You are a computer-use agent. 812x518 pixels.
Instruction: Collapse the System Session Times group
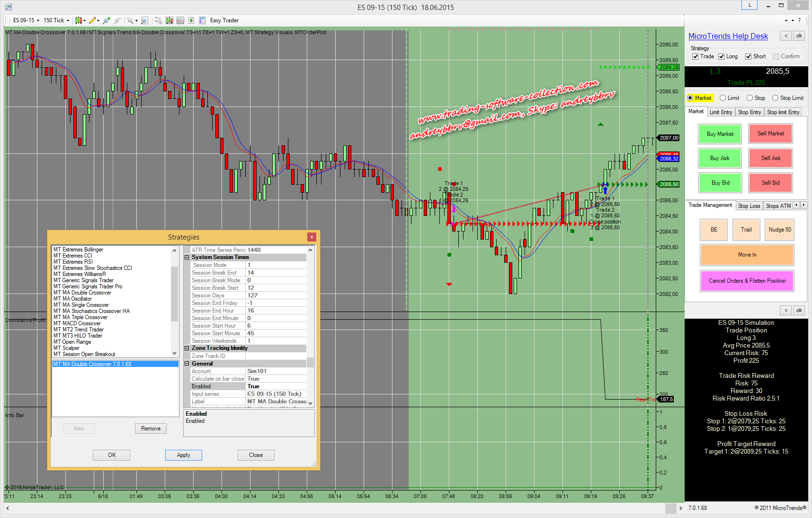click(x=187, y=258)
